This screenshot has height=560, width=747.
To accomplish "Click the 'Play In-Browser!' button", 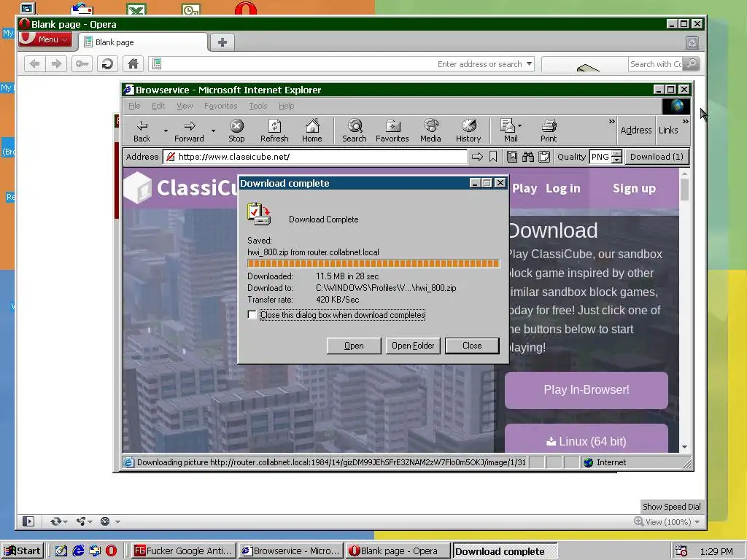I will (x=587, y=390).
